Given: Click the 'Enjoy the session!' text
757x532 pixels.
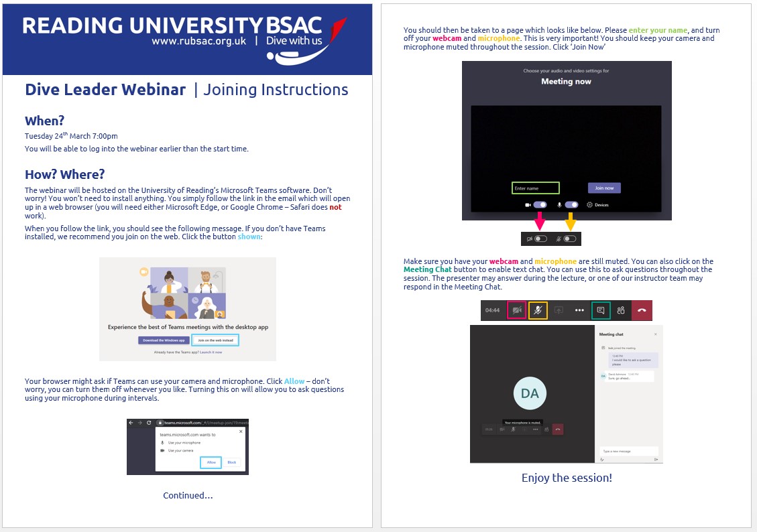Looking at the screenshot, I should (567, 478).
